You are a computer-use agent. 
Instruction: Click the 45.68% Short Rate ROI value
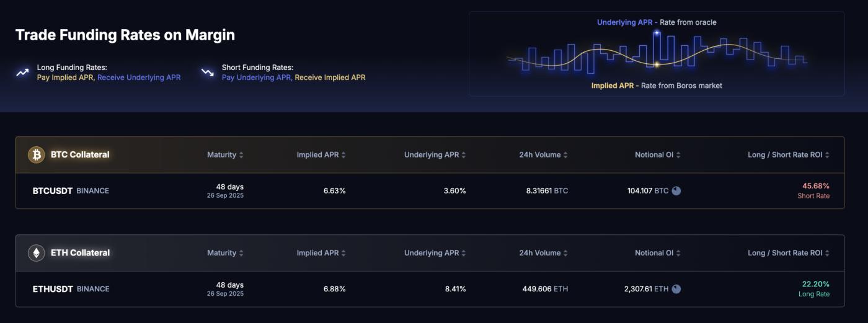815,186
